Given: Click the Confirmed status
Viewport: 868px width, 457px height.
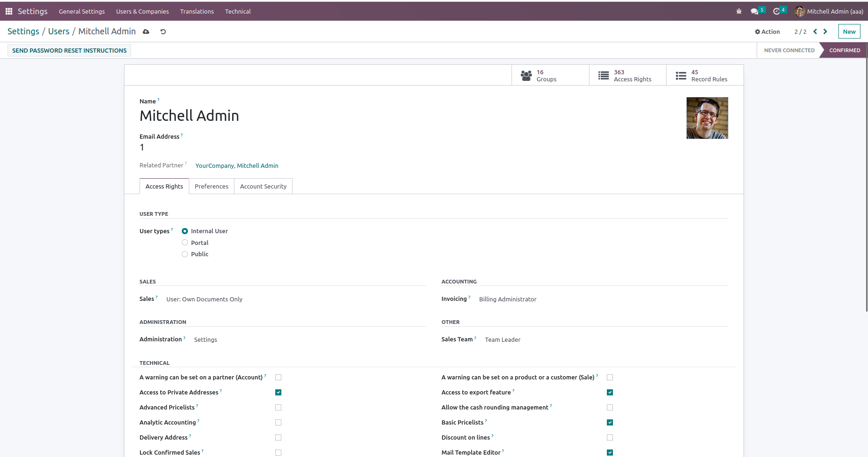Looking at the screenshot, I should click(x=845, y=50).
